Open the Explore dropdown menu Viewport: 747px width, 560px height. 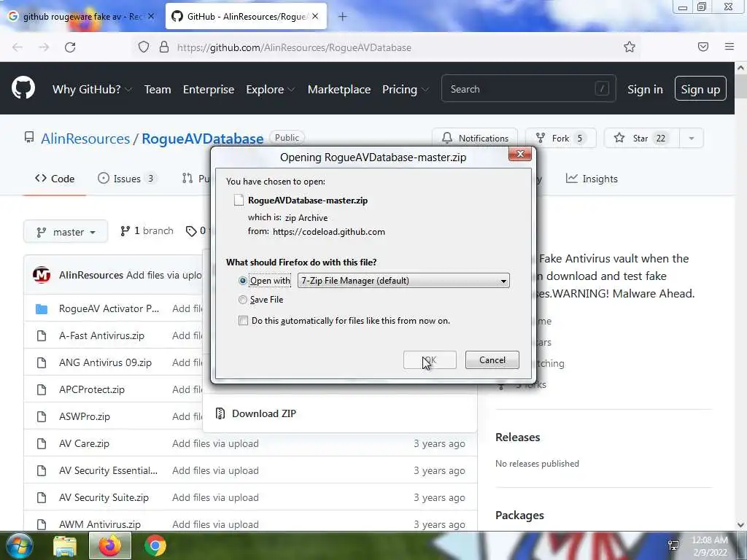point(270,89)
